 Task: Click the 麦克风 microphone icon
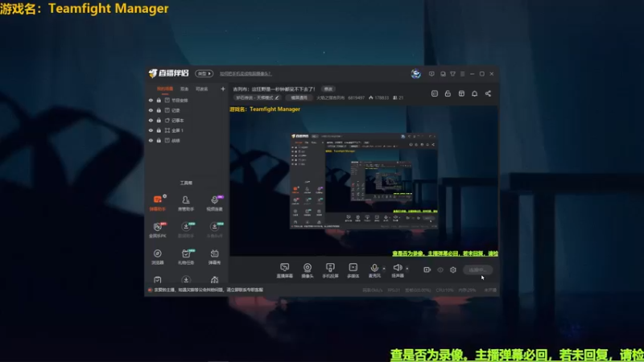pos(374,268)
